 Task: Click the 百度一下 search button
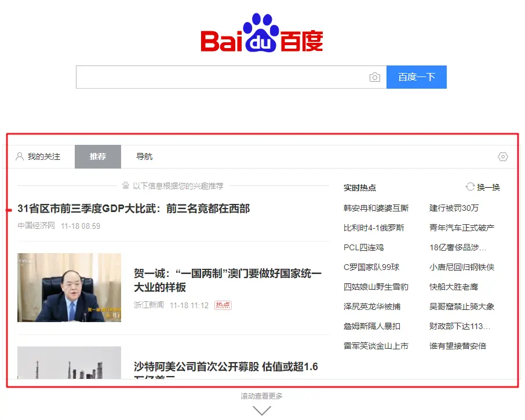[417, 77]
